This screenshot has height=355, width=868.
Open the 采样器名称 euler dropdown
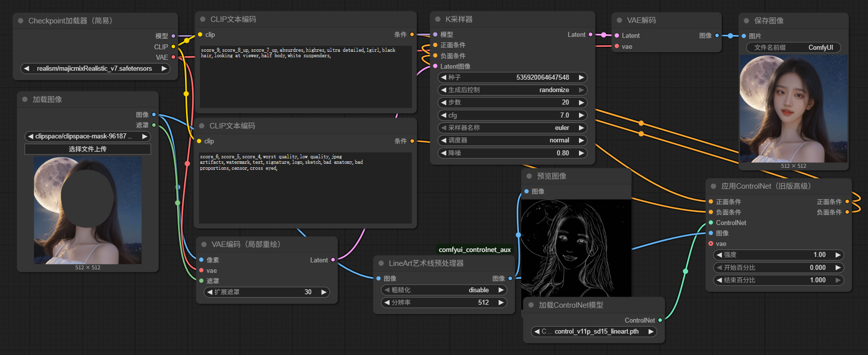(x=512, y=128)
